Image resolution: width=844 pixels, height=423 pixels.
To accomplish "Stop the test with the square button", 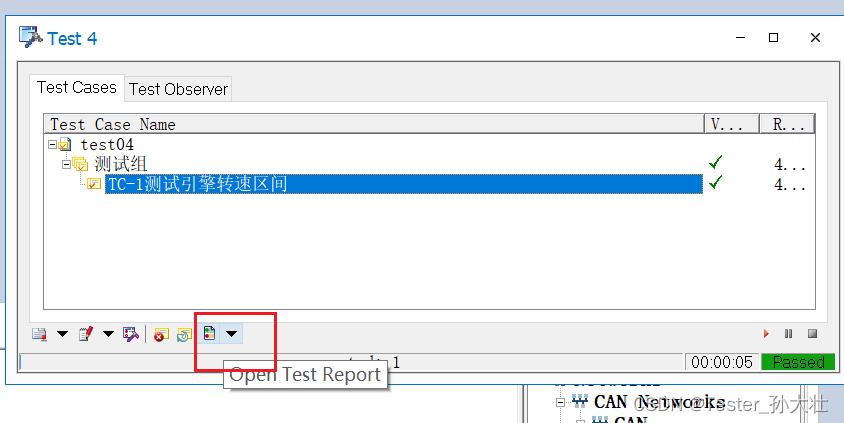I will [x=812, y=334].
